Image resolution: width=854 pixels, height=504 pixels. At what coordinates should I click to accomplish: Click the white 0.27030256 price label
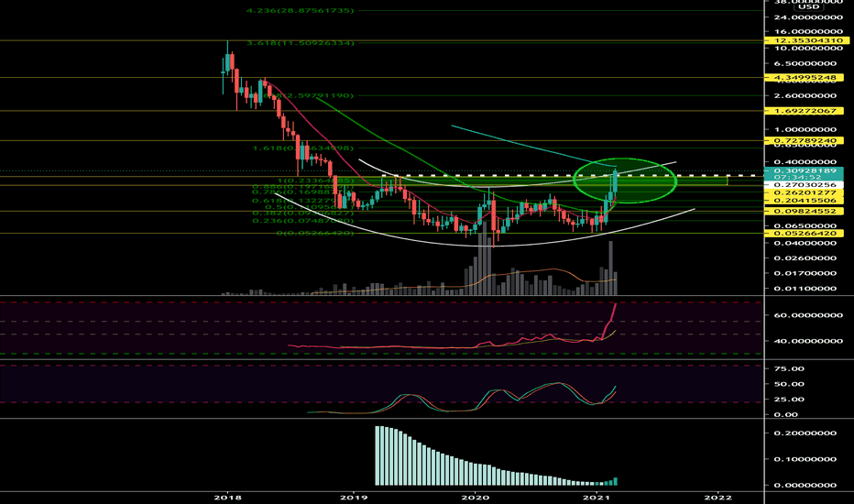click(x=805, y=185)
